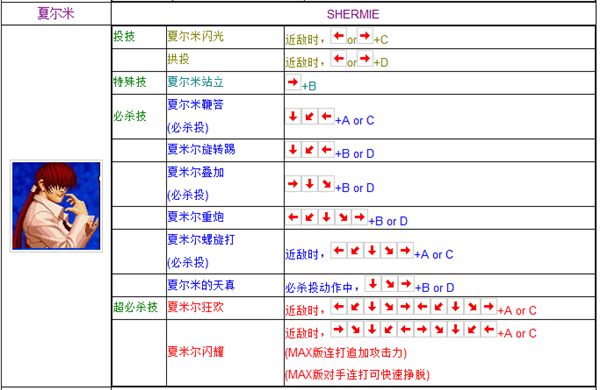Select the 超必杀技 category label
The width and height of the screenshot is (600, 390).
click(135, 307)
